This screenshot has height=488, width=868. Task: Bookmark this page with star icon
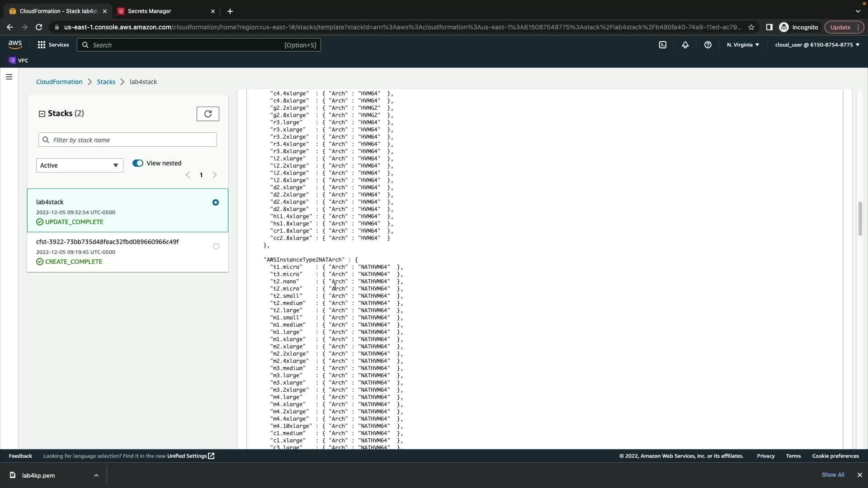(x=751, y=27)
